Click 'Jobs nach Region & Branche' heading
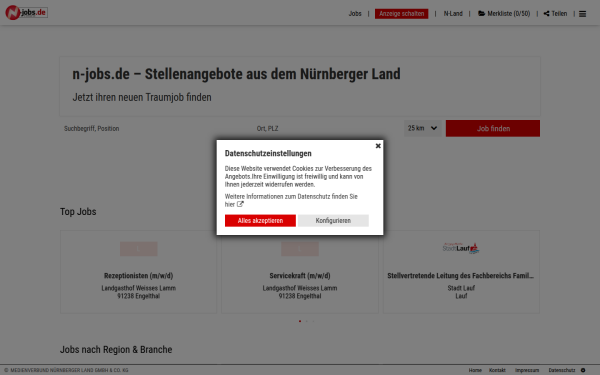 pos(116,350)
